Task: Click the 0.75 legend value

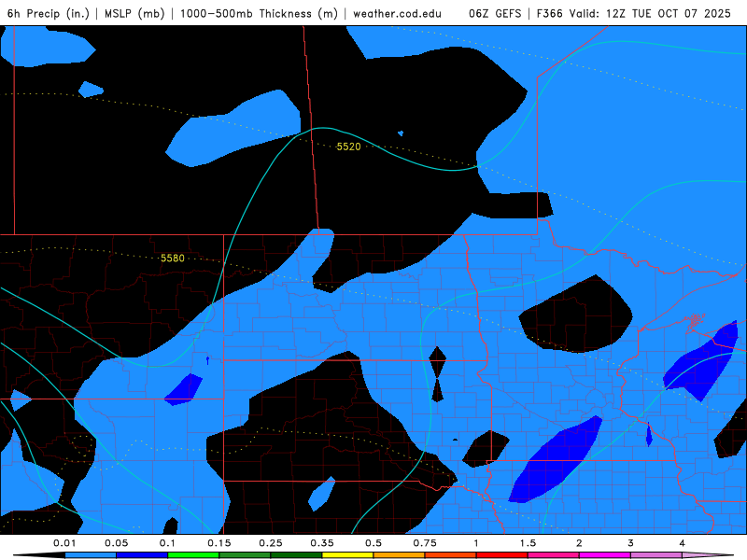Action: pos(425,543)
